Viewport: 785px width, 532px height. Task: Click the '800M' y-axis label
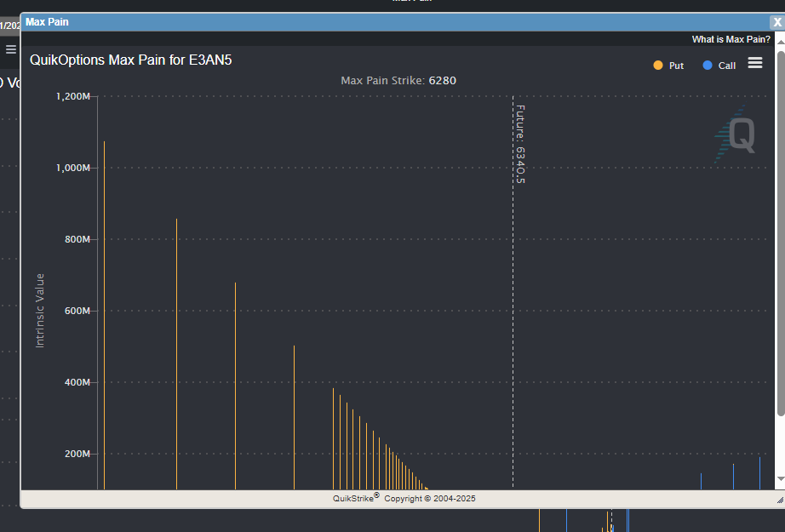[x=77, y=239]
